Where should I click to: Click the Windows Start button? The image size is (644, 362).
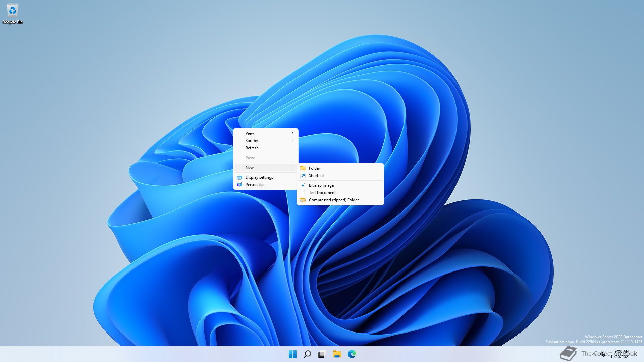pyautogui.click(x=292, y=354)
